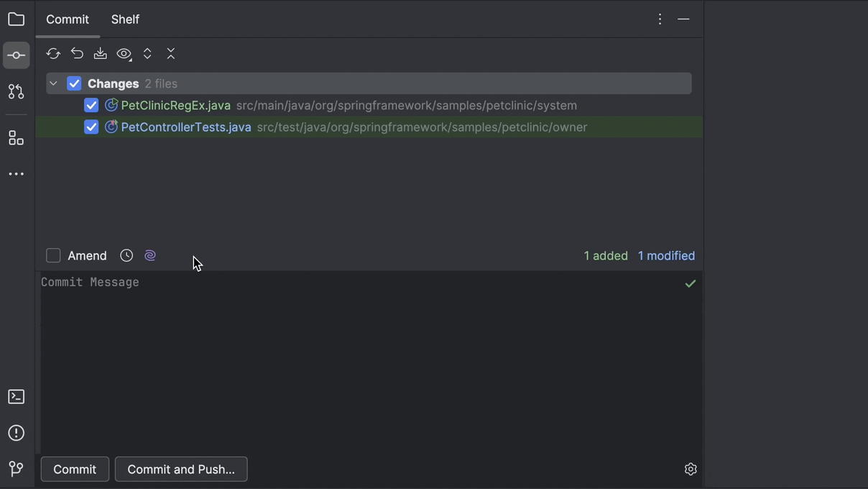Open the Problems view
Viewport: 868px width, 489px height.
click(16, 432)
